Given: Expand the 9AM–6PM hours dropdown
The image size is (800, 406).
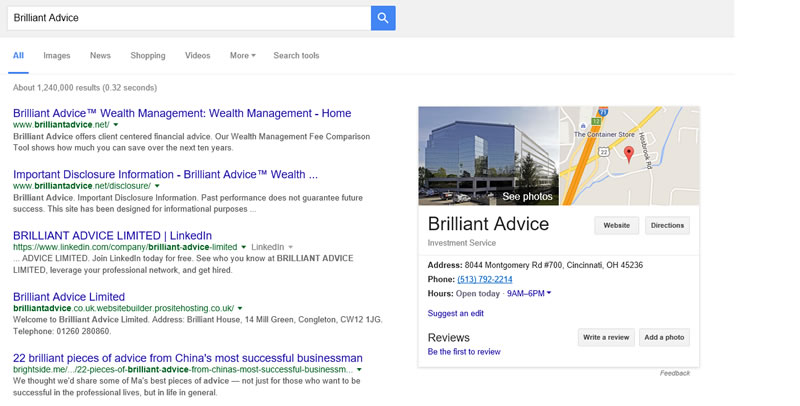Looking at the screenshot, I should pos(529,293).
